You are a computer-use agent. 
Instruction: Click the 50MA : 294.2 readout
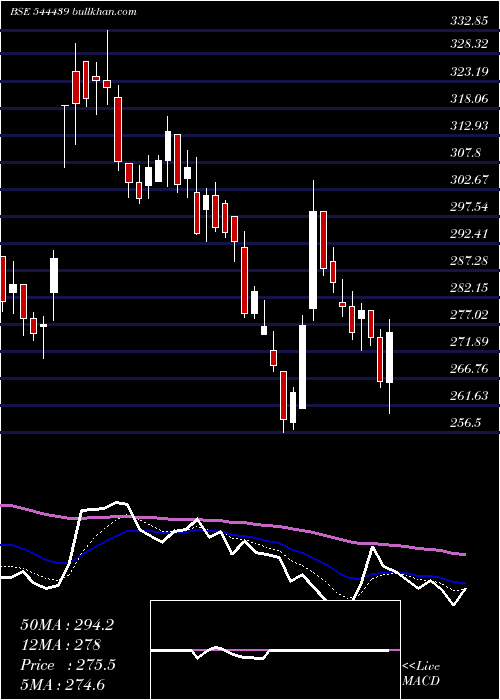67,625
